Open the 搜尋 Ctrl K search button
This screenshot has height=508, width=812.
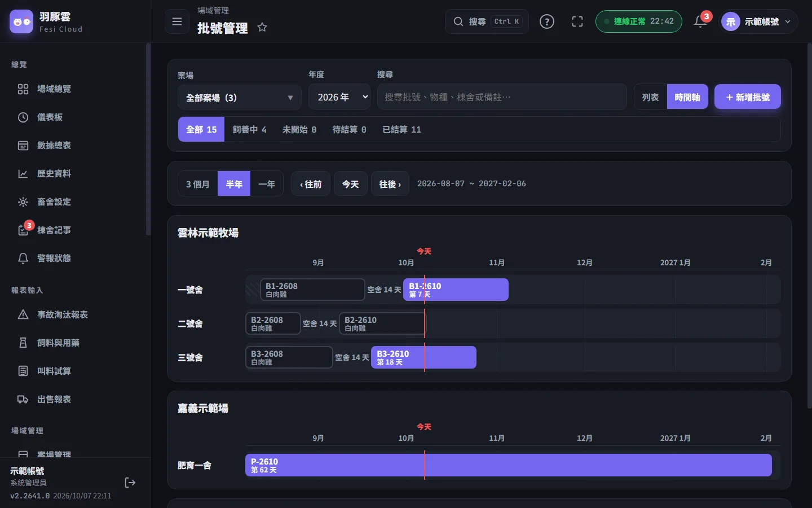click(x=487, y=21)
